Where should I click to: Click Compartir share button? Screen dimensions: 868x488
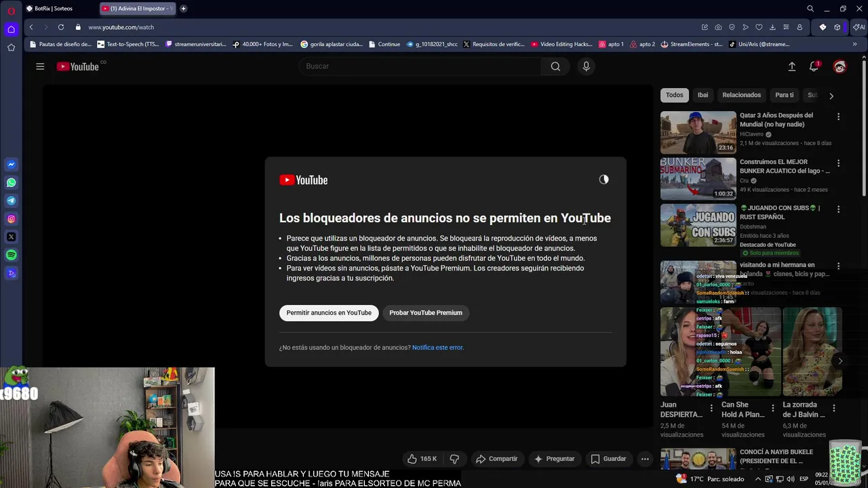click(x=496, y=459)
